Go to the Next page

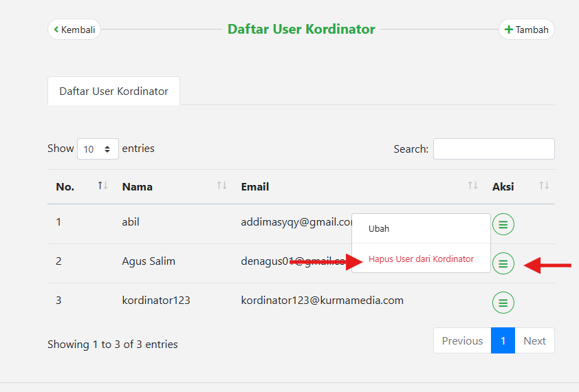[534, 341]
